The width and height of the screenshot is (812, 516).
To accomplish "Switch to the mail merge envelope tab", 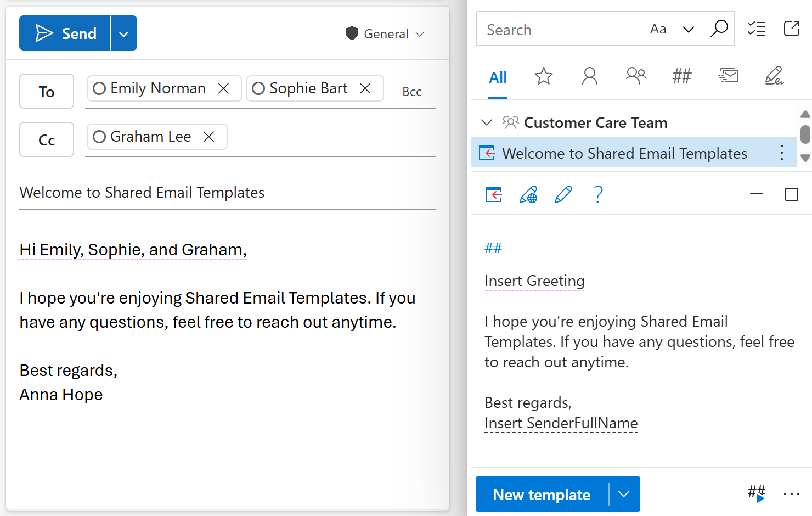I will point(728,76).
